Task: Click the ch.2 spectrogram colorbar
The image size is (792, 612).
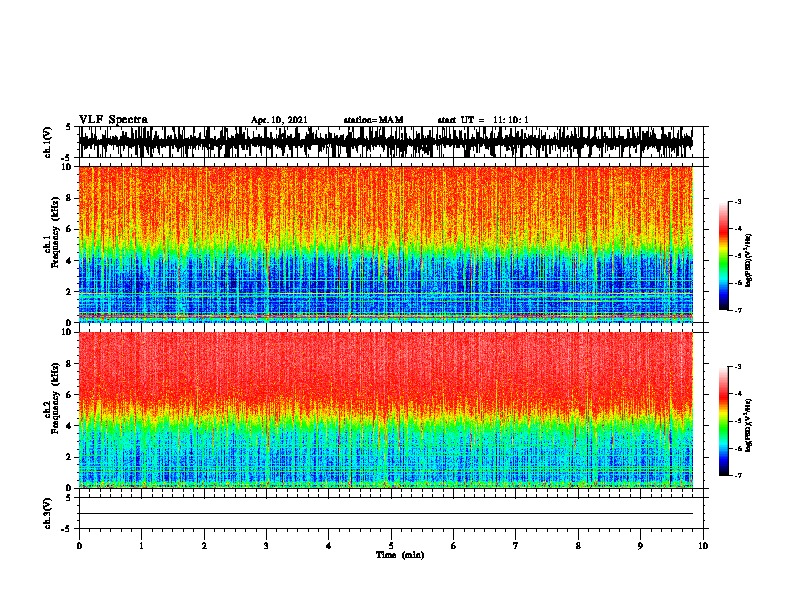Action: point(724,421)
